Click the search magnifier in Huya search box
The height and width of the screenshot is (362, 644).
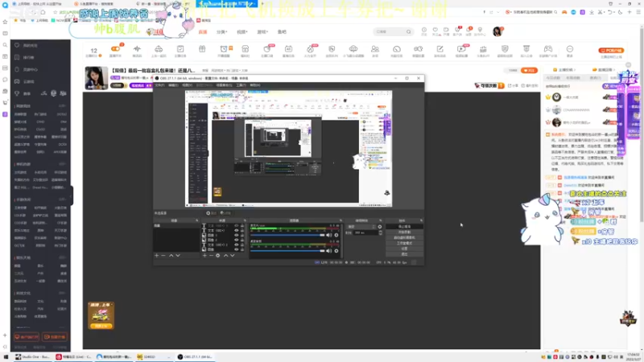(408, 31)
